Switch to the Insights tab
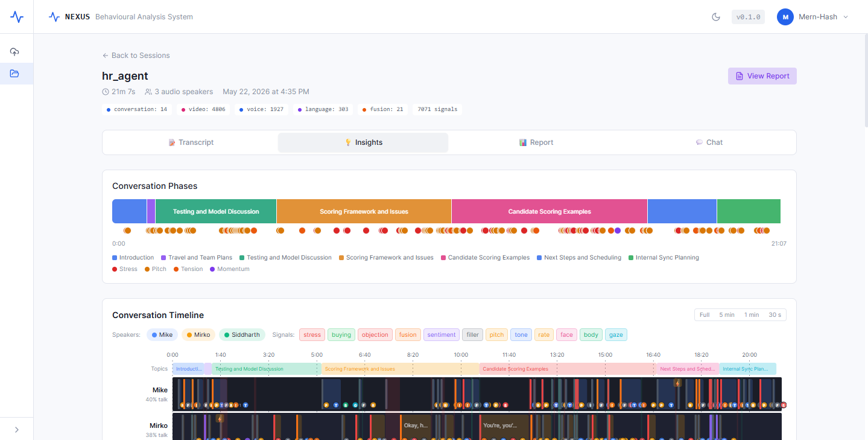 pyautogui.click(x=363, y=142)
